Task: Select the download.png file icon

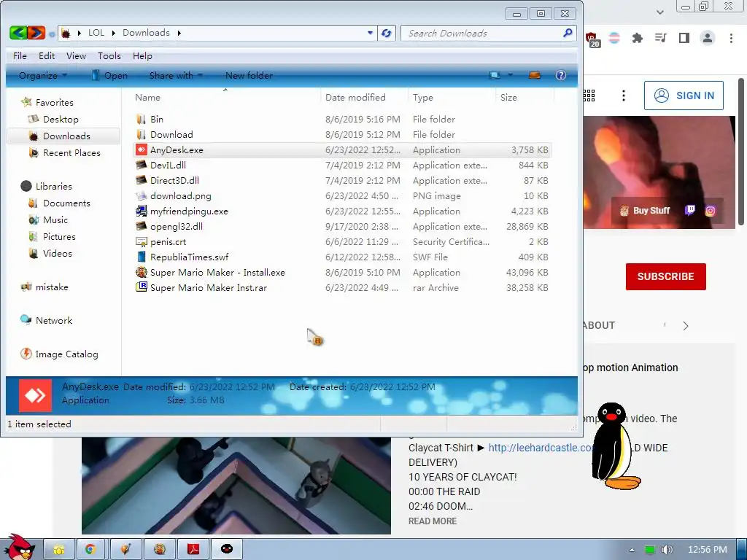Action: (x=141, y=195)
